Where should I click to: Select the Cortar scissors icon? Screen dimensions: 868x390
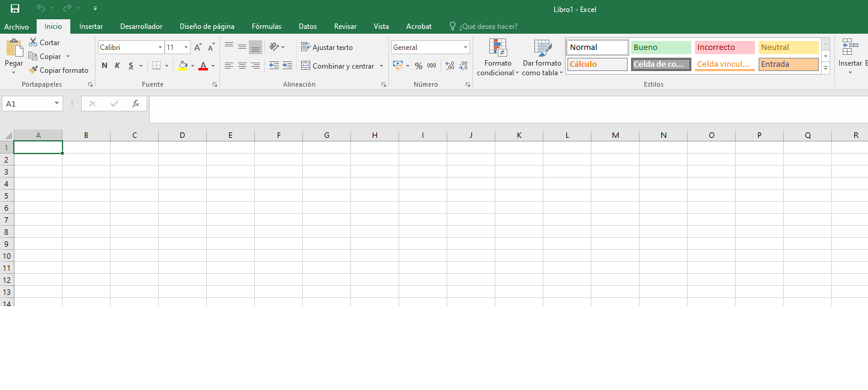[33, 42]
